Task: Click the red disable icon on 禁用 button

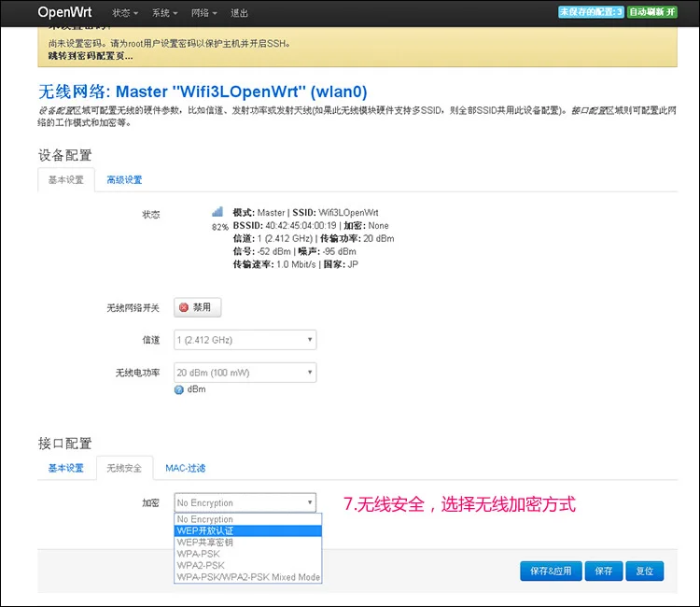Action: (x=184, y=307)
